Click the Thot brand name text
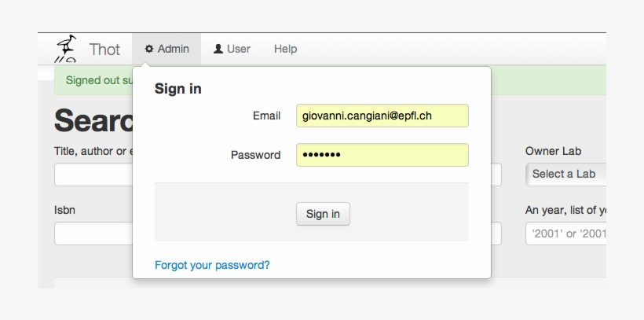The width and height of the screenshot is (644, 320). (x=104, y=50)
